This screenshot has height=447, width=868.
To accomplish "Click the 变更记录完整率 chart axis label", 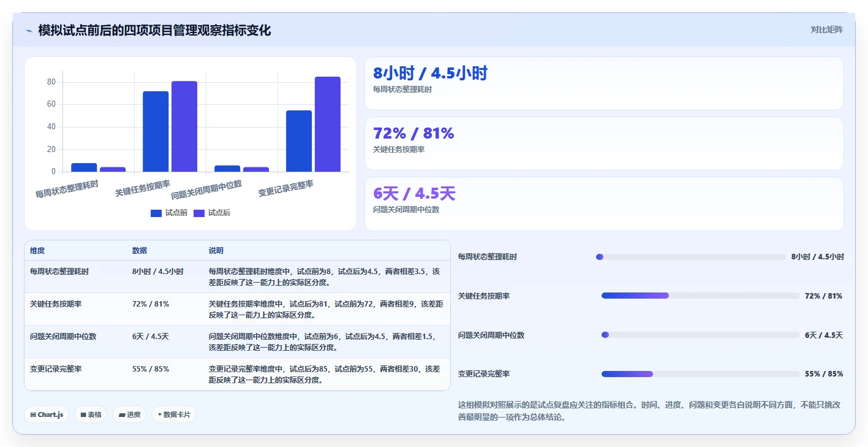I will (285, 188).
